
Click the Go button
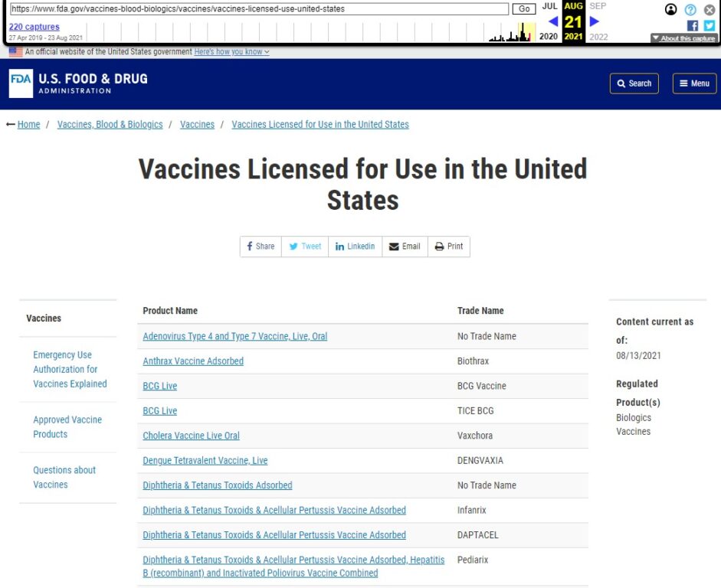point(524,8)
